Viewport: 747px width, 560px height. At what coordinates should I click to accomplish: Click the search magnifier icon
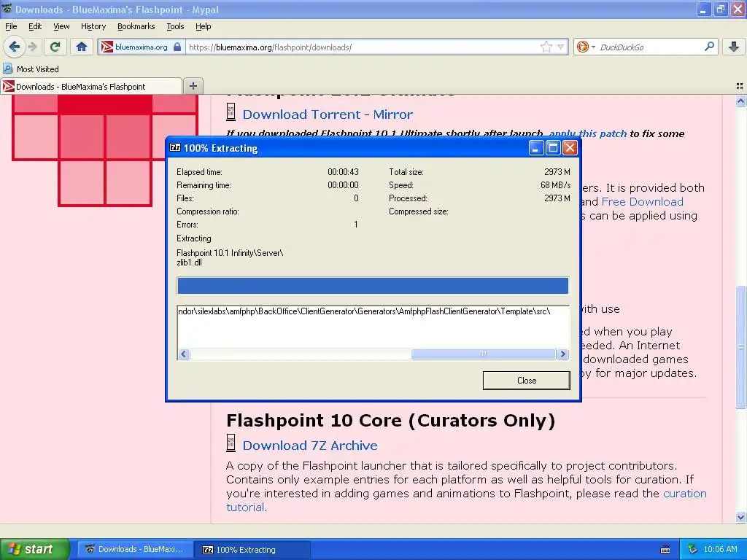(709, 46)
